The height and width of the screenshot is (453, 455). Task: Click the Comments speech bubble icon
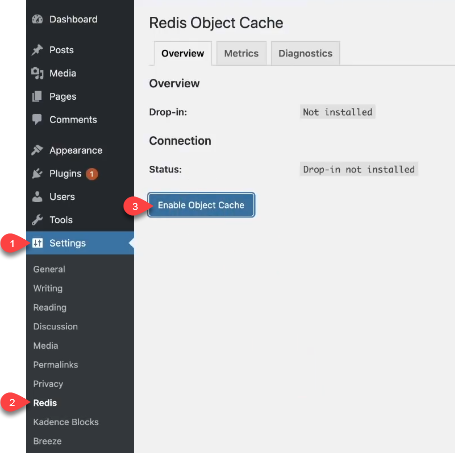[37, 119]
